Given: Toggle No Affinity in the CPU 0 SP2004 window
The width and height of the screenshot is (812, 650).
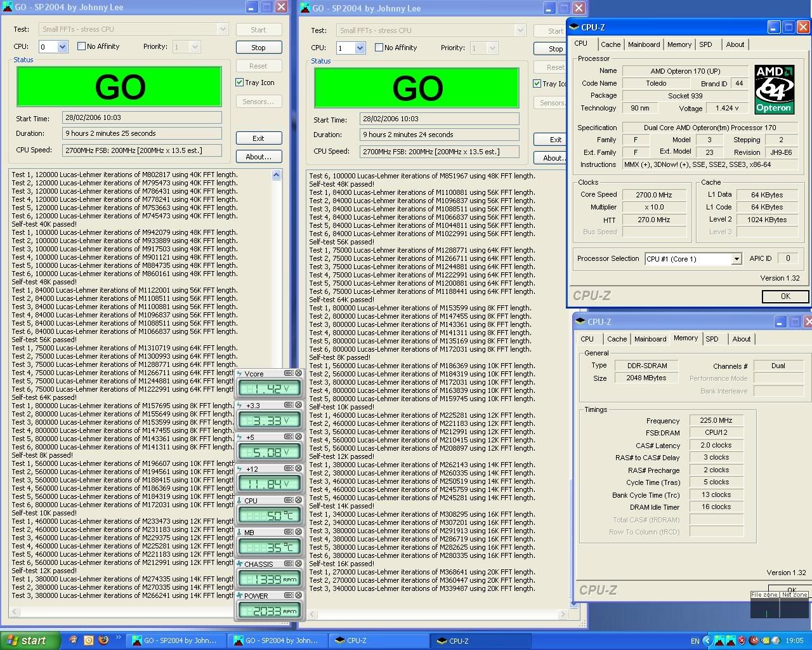Looking at the screenshot, I should coord(98,46).
